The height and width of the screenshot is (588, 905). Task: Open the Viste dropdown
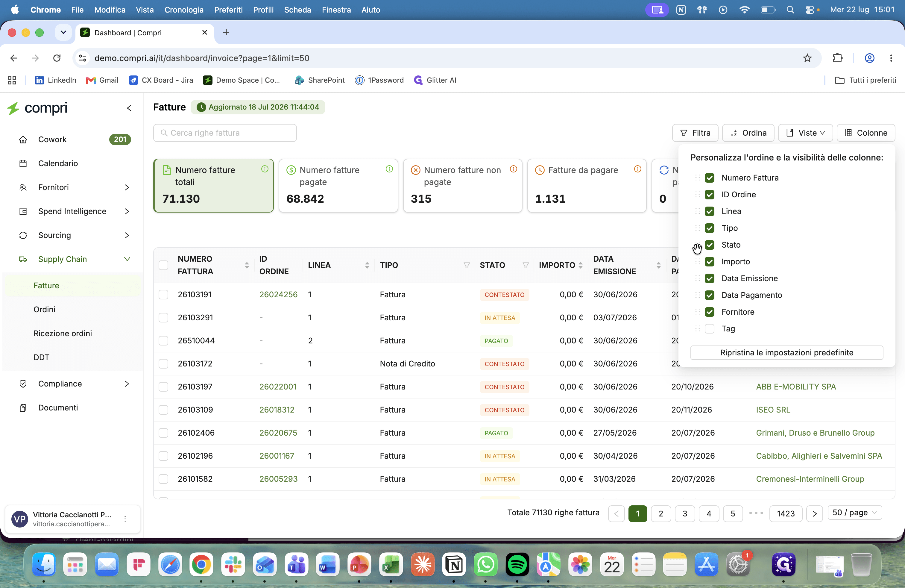click(805, 133)
